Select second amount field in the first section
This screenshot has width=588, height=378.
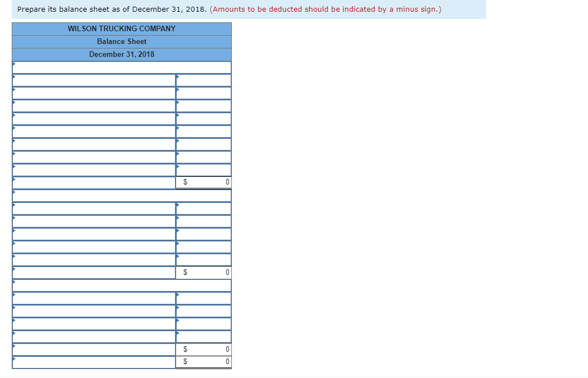(203, 93)
